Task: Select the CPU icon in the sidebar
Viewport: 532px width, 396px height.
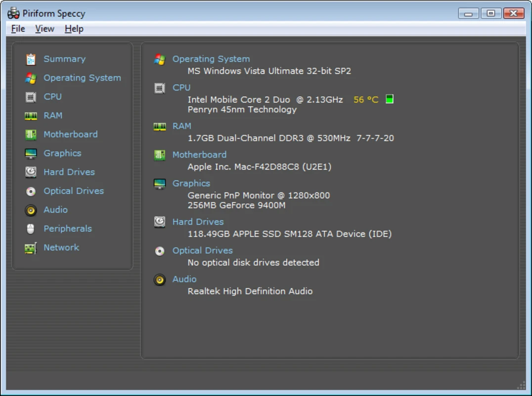Action: click(x=30, y=97)
